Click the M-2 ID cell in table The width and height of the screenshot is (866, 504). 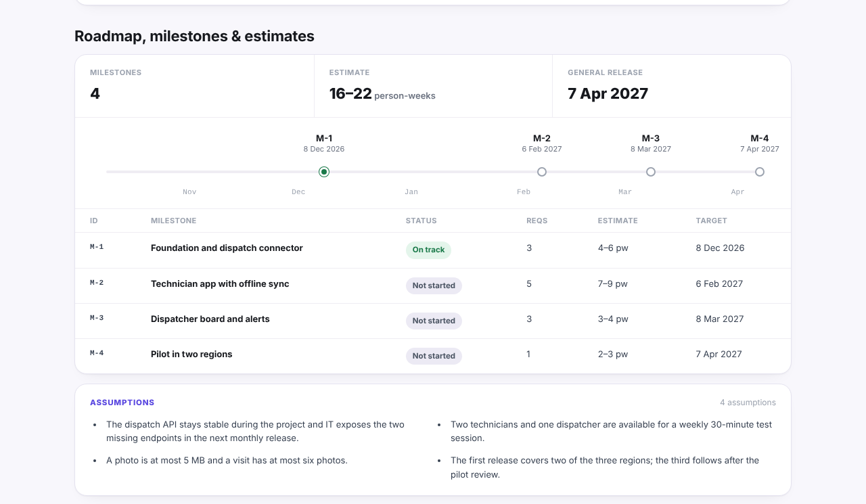(x=97, y=282)
